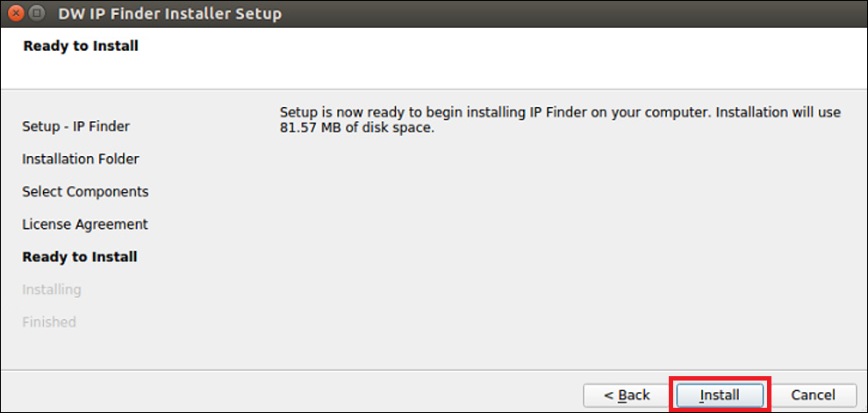Select the Setup - IP Finder step
Viewport: 868px width, 413px height.
coord(75,126)
